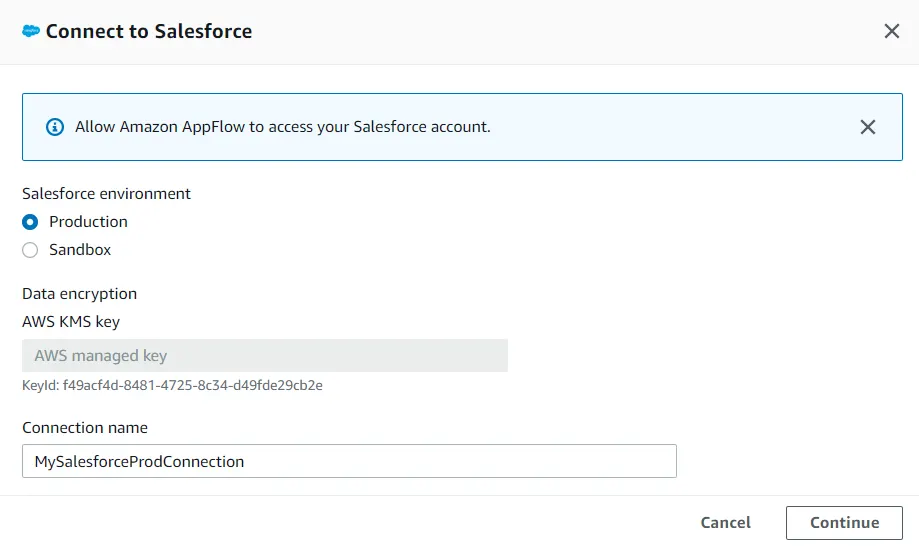Select the Production radio button

pos(31,222)
